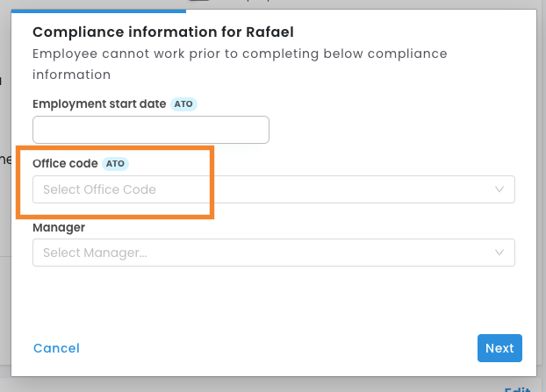Viewport: 546px width, 392px height.
Task: Click the ATO badge beside Employment start date
Action: 183,103
